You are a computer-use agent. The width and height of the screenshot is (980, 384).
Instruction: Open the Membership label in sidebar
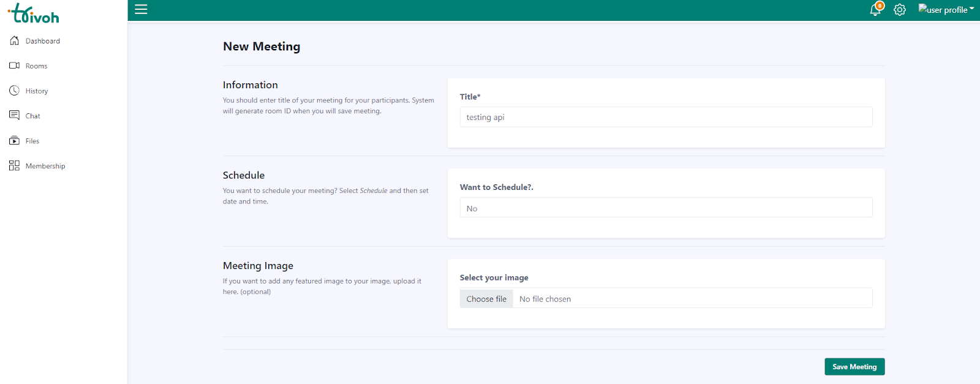pyautogui.click(x=45, y=166)
